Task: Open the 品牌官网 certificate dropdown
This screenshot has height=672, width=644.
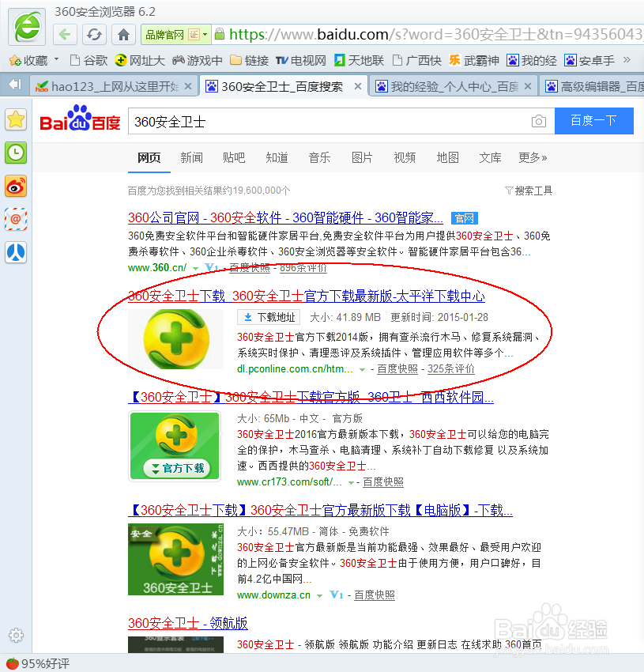Action: 175,35
